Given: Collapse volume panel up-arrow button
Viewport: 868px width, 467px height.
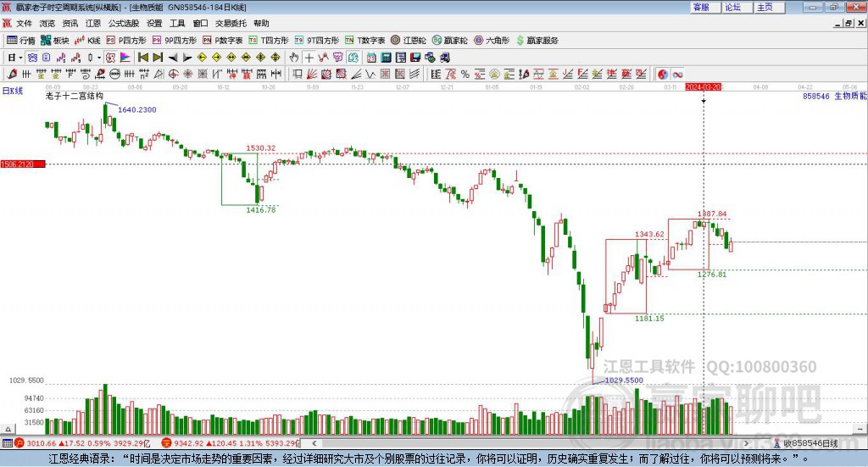Looking at the screenshot, I should [x=8, y=429].
